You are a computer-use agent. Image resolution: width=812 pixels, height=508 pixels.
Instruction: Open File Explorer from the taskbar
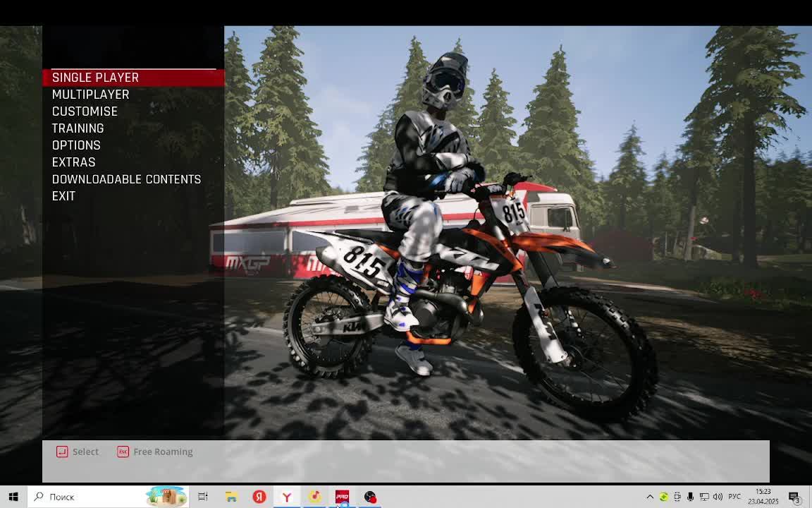(231, 497)
